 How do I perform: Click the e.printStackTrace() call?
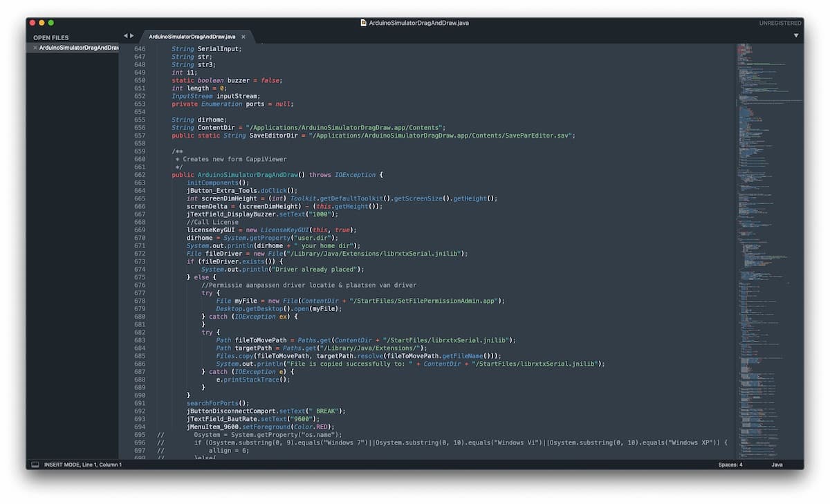(x=252, y=380)
